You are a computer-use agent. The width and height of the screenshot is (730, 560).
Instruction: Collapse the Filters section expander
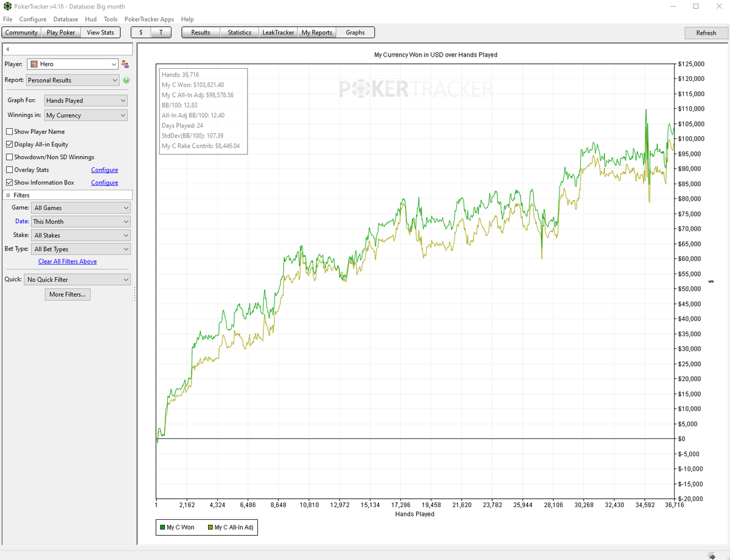click(x=8, y=195)
